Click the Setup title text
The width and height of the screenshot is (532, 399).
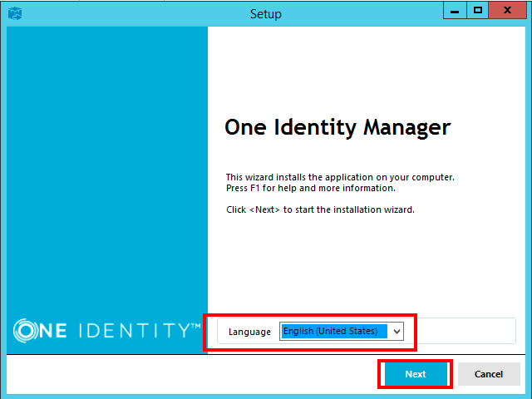(266, 14)
